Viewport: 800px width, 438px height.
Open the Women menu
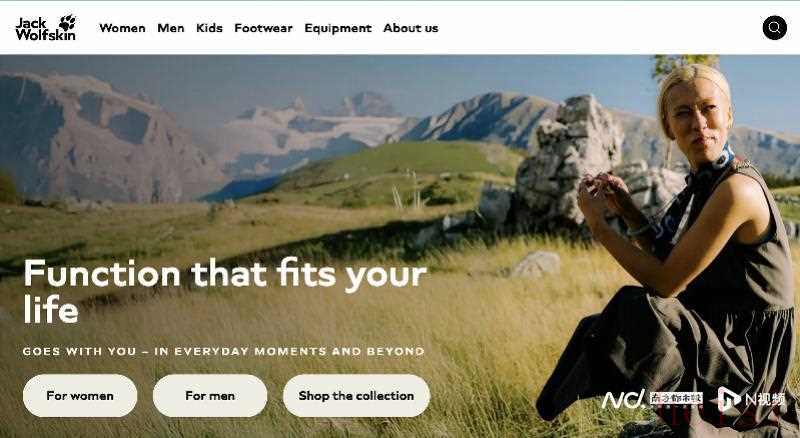[122, 28]
